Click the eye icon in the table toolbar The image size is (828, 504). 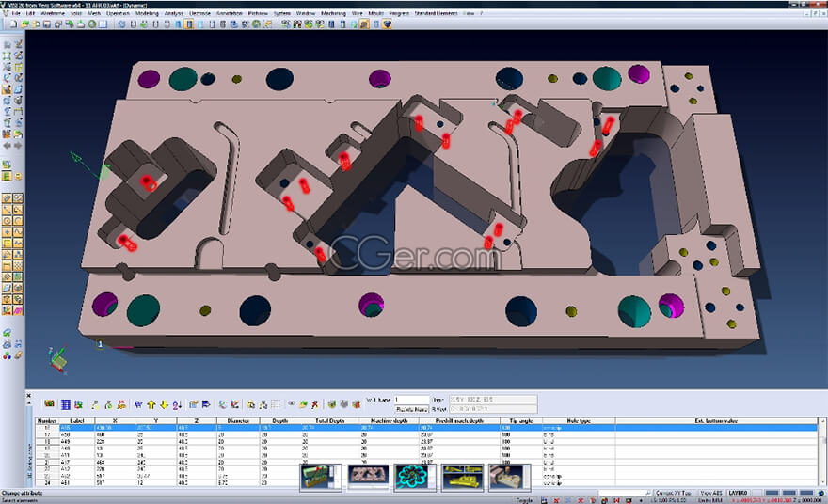tap(291, 403)
